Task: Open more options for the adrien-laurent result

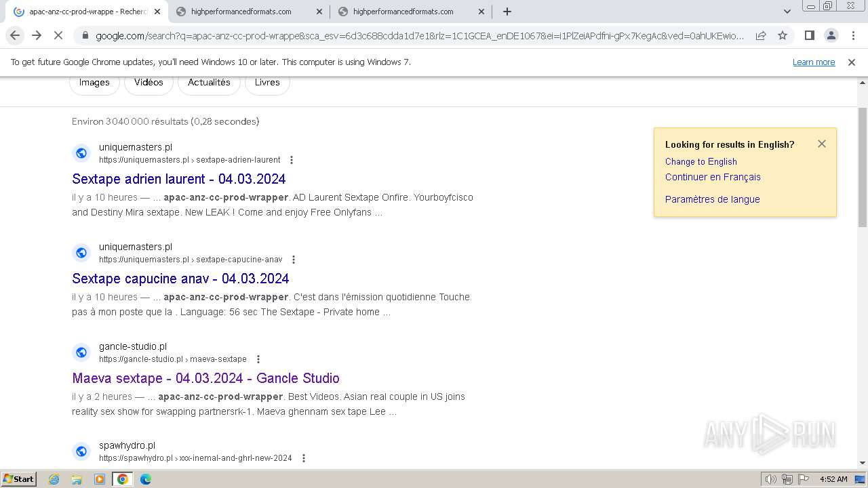Action: pos(292,160)
